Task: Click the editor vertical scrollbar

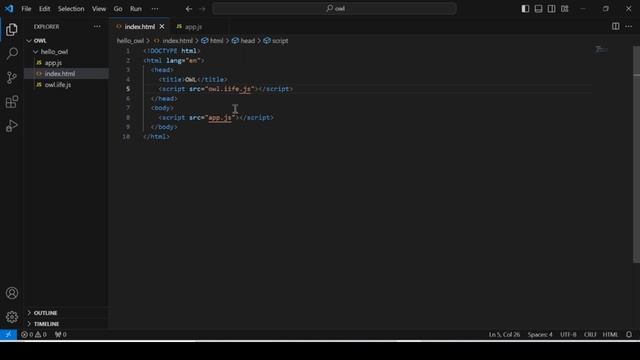Action: 636,155
